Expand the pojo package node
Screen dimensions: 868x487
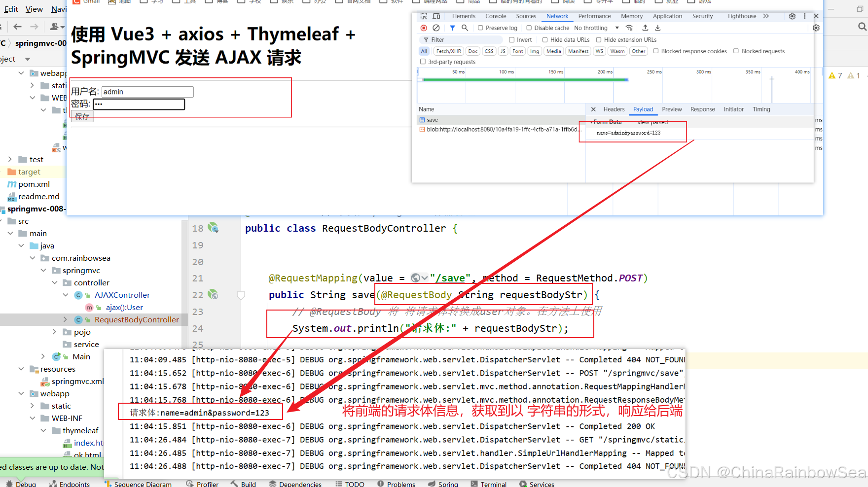click(54, 332)
